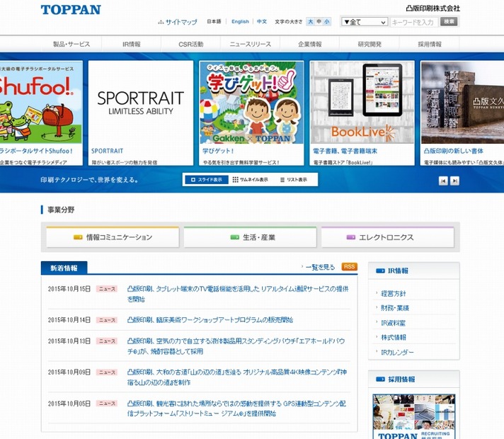The height and width of the screenshot is (439, 504).
Task: Click the 検索 search button
Action: [449, 21]
